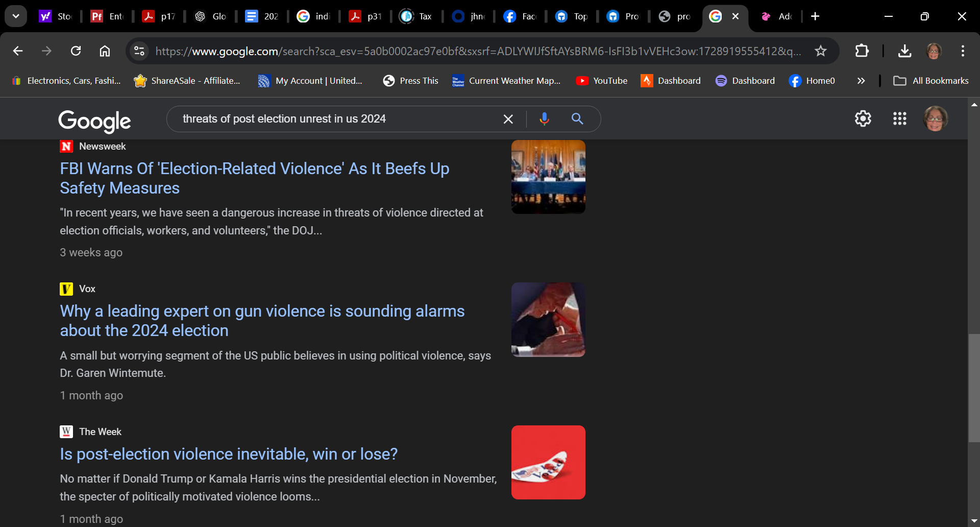Reload the current page

click(76, 51)
